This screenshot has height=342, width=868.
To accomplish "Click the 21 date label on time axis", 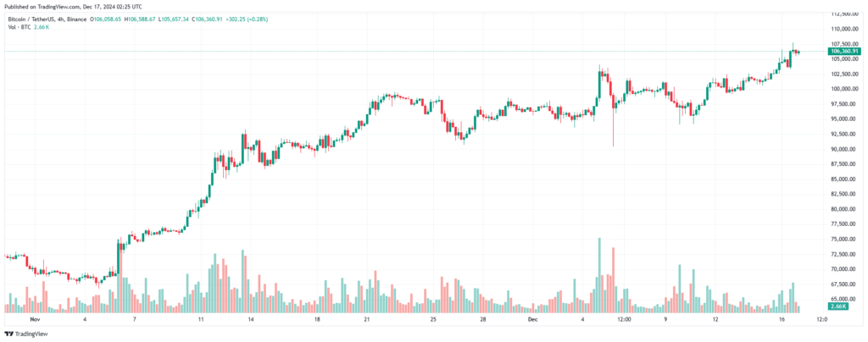I will [367, 319].
